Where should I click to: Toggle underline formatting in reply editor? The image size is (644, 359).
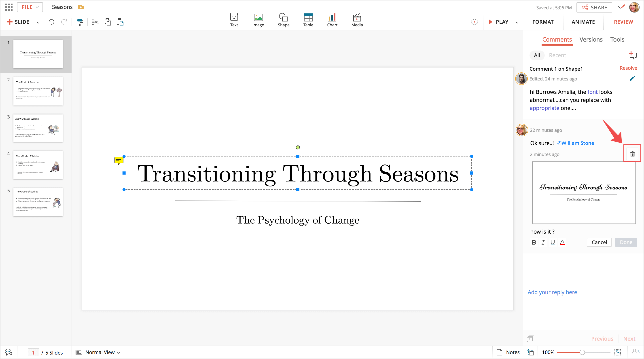(x=553, y=242)
